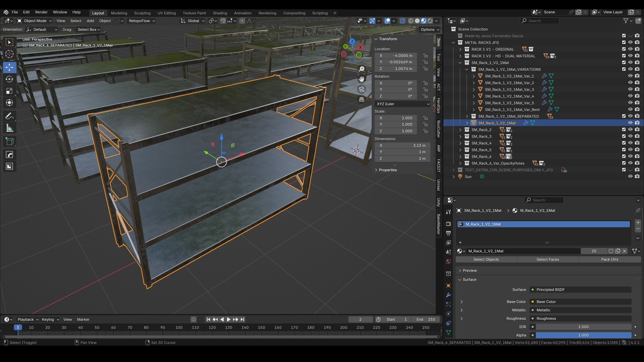Select the Measure tool
Image resolution: width=644 pixels, height=362 pixels.
click(9, 128)
